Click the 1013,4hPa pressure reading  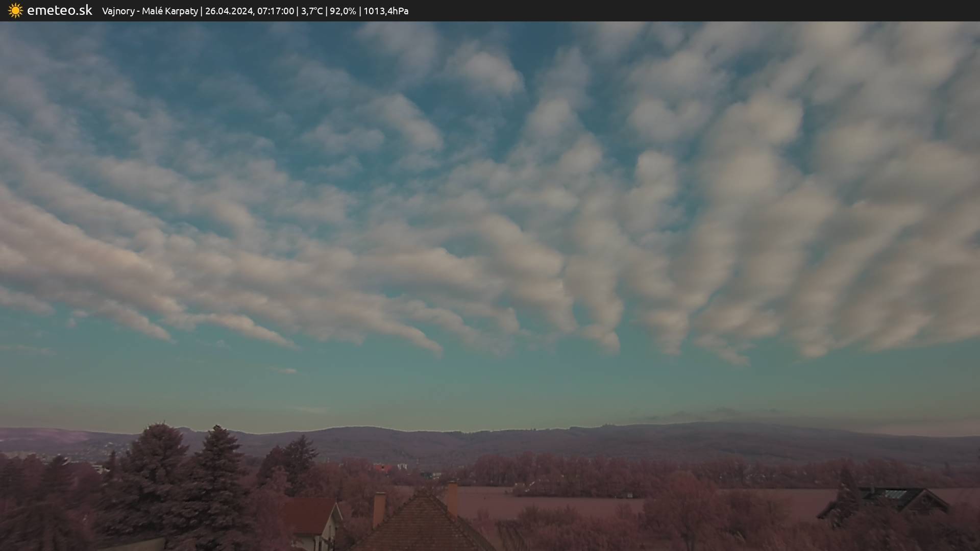[386, 11]
